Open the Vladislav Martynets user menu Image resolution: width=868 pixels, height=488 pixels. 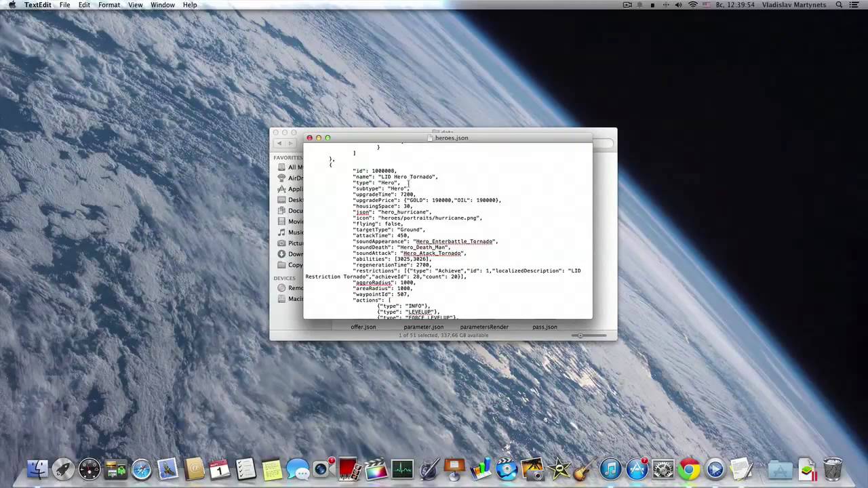pyautogui.click(x=794, y=5)
